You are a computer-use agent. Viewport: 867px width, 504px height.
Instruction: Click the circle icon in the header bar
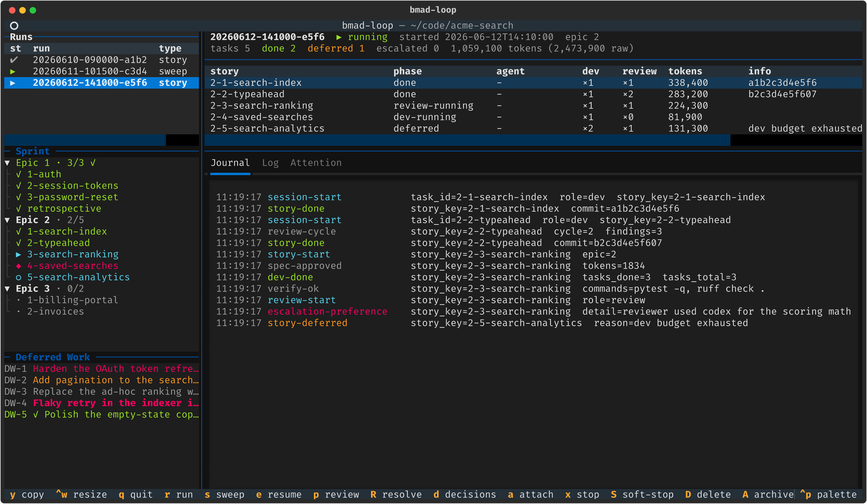click(x=14, y=26)
